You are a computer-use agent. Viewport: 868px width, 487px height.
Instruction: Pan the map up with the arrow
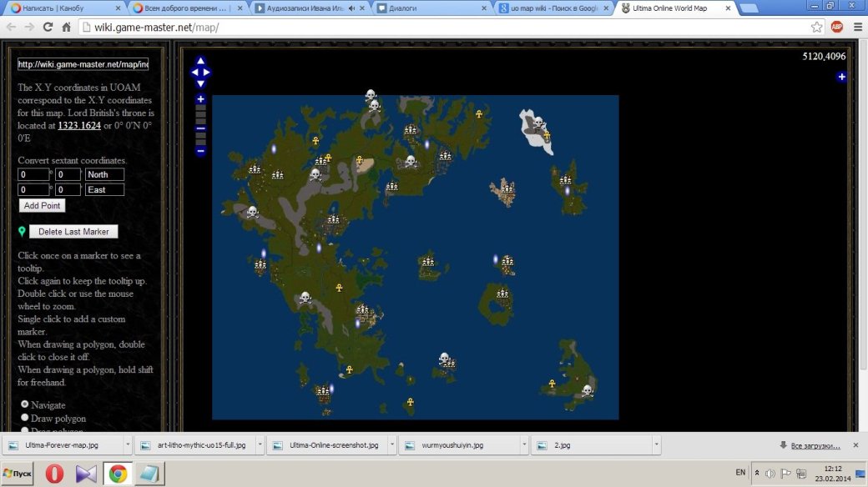tap(200, 61)
